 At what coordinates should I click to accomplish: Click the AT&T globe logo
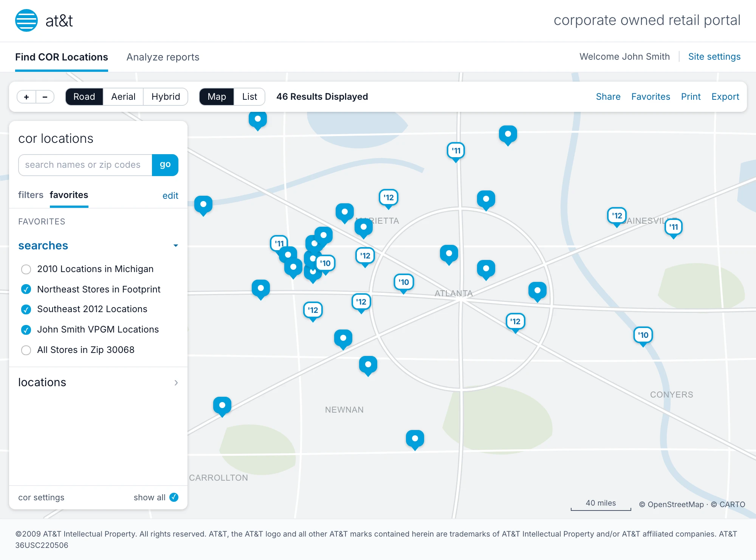tap(26, 20)
